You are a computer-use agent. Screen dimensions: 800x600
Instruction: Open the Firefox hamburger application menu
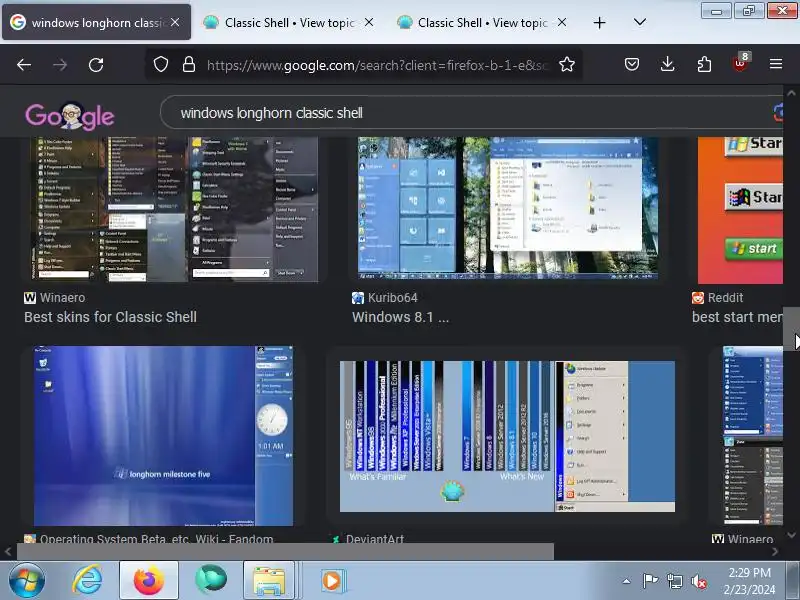click(776, 64)
